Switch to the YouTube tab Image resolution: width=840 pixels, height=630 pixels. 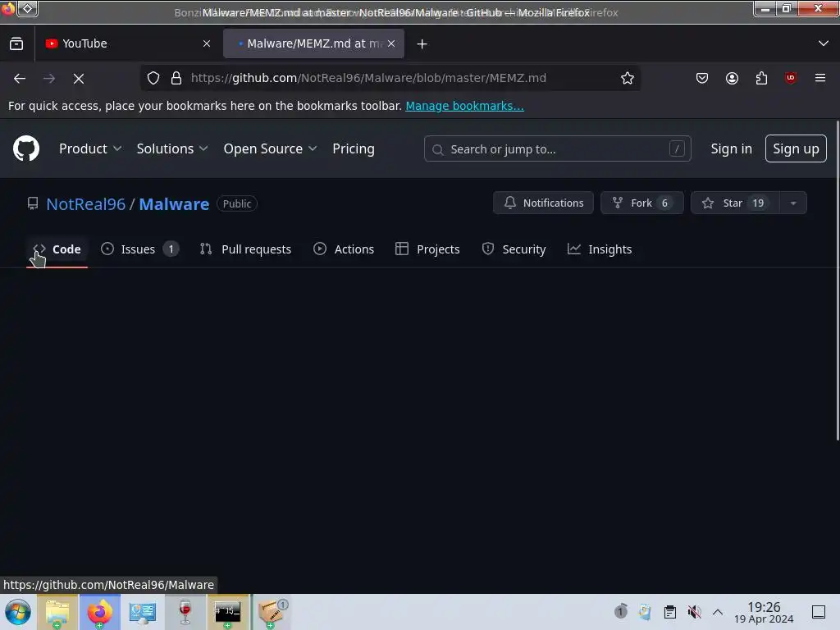127,43
